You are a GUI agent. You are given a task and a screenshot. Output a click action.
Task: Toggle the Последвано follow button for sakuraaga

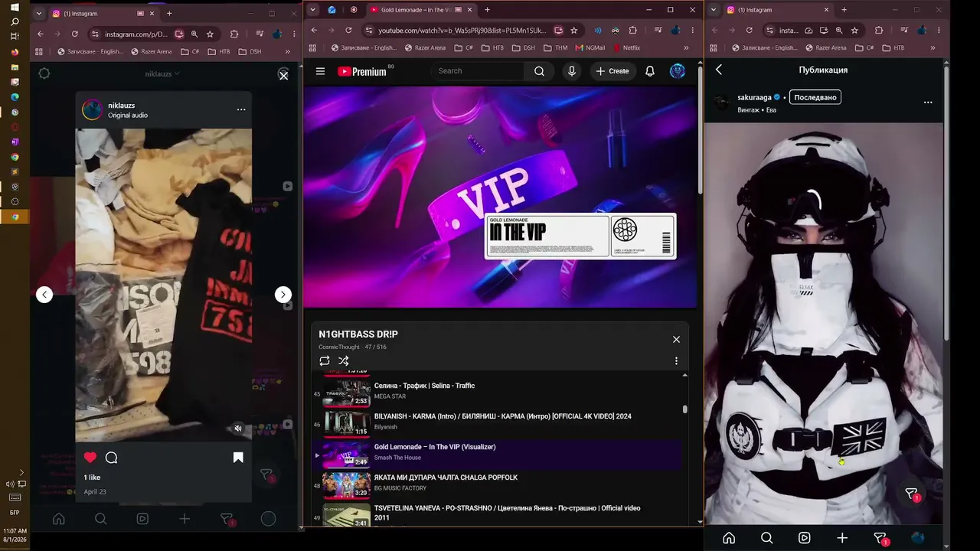pyautogui.click(x=815, y=97)
